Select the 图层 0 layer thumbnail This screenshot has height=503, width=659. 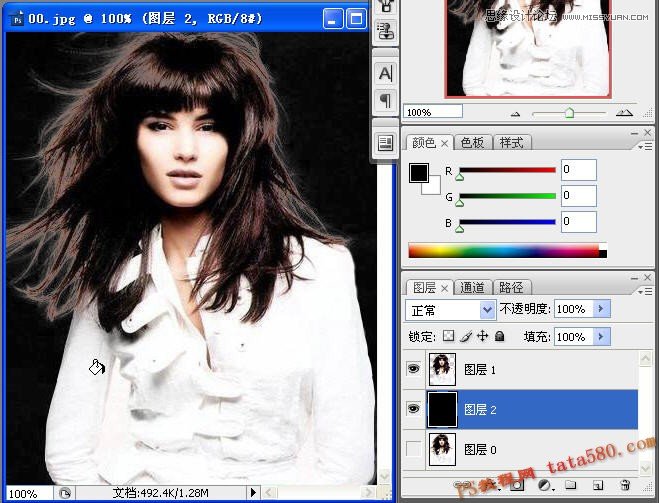pos(442,449)
